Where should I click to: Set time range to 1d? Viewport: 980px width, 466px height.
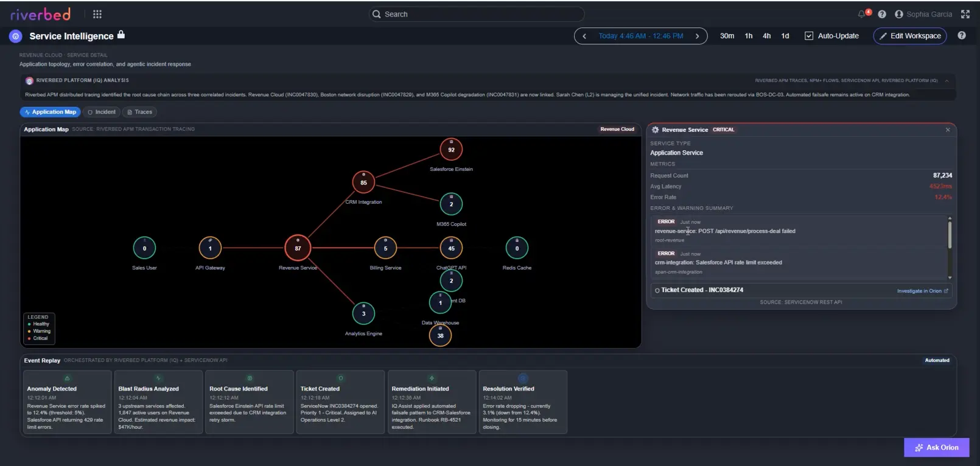[785, 36]
